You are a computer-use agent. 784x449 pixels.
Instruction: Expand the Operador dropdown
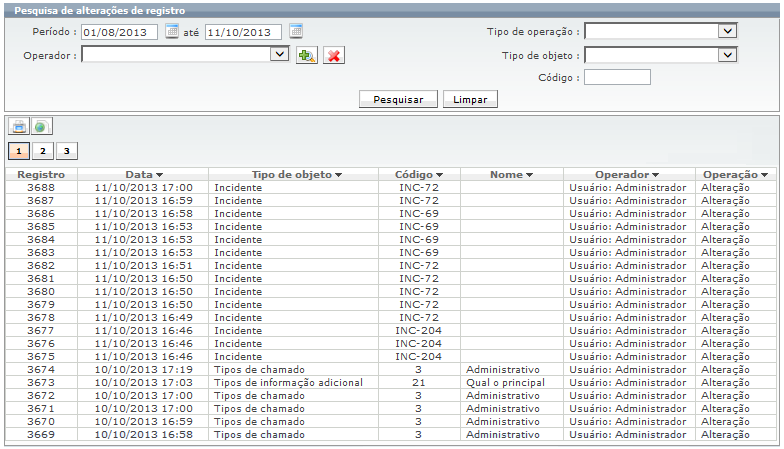point(280,54)
